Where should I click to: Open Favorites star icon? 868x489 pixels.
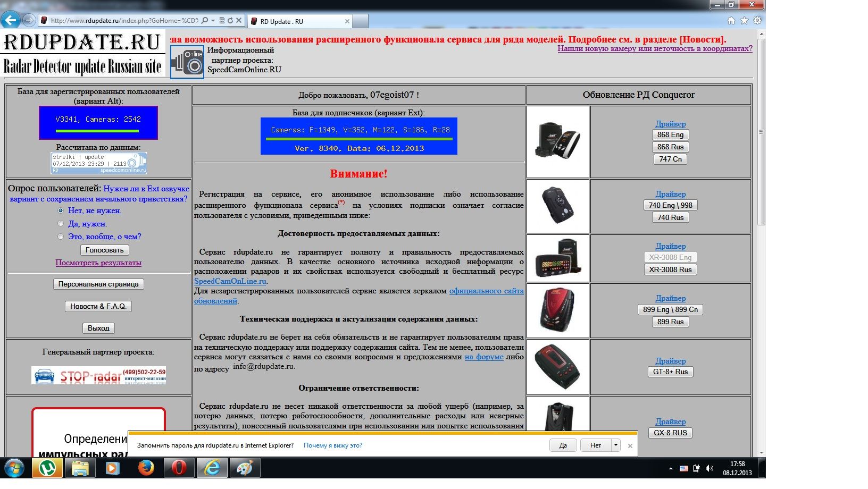tap(744, 21)
